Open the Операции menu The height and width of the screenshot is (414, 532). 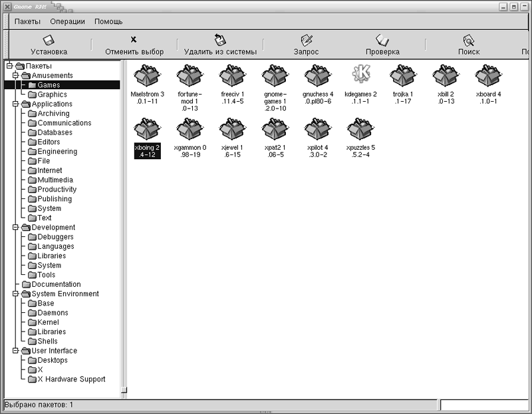pyautogui.click(x=67, y=21)
